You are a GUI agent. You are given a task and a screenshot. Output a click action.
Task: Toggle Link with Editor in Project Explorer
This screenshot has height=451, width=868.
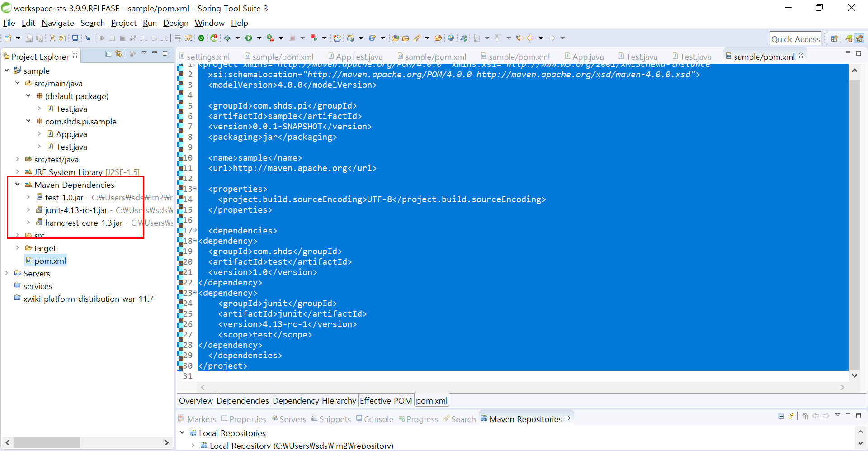point(118,53)
